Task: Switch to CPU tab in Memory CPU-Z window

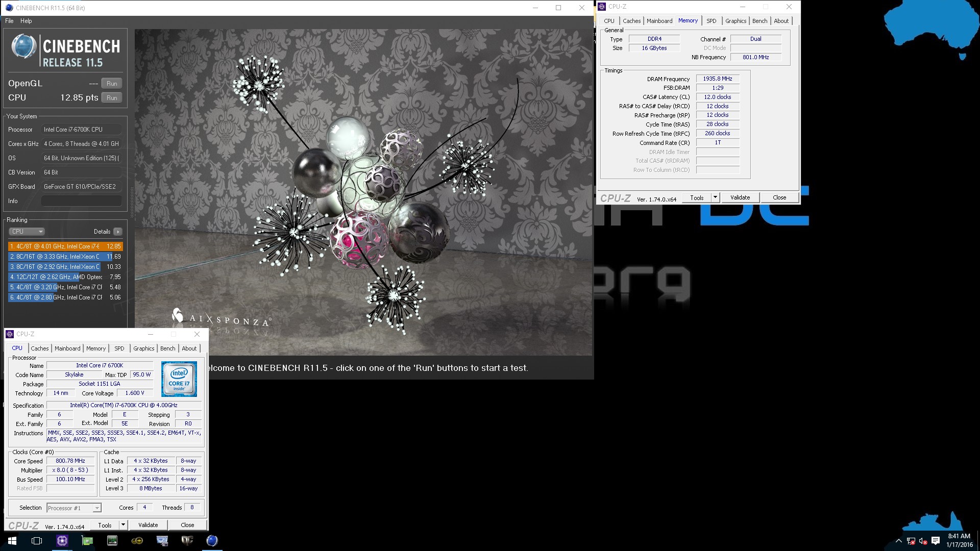Action: 609,21
